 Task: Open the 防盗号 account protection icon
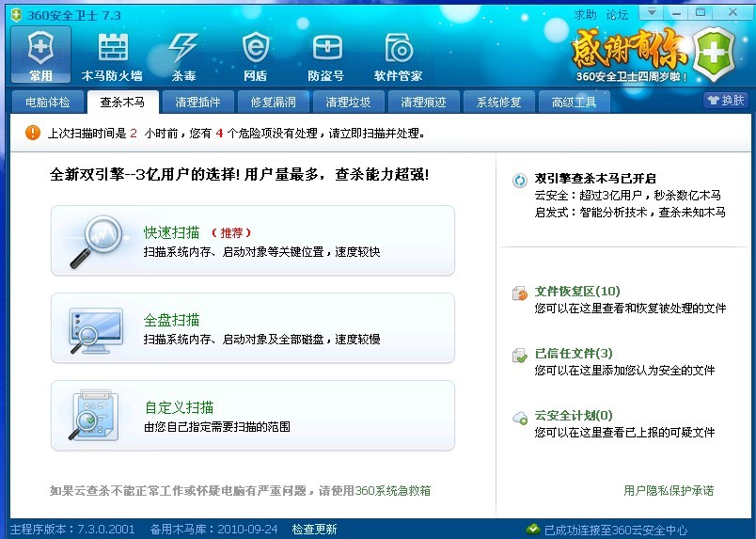click(x=326, y=55)
